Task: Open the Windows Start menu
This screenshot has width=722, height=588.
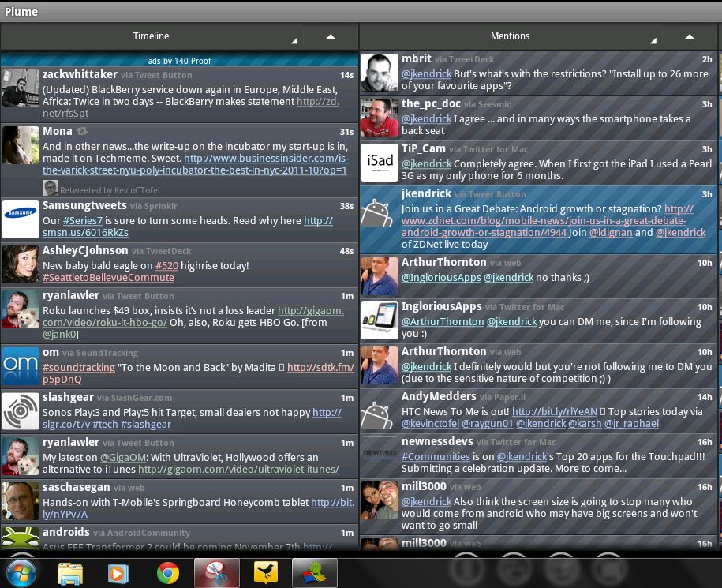Action: (20, 572)
